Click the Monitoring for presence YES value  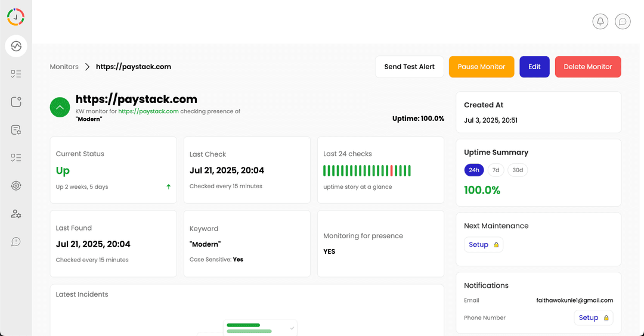click(x=329, y=251)
